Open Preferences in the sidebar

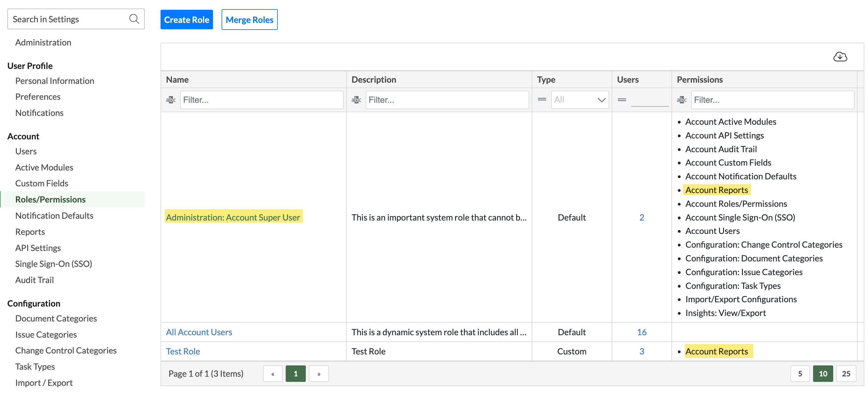point(38,97)
